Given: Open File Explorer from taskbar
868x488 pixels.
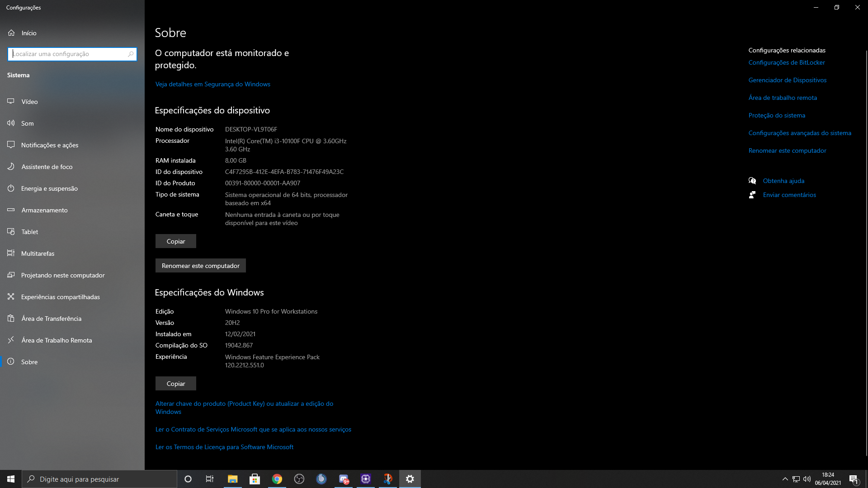Looking at the screenshot, I should click(232, 479).
